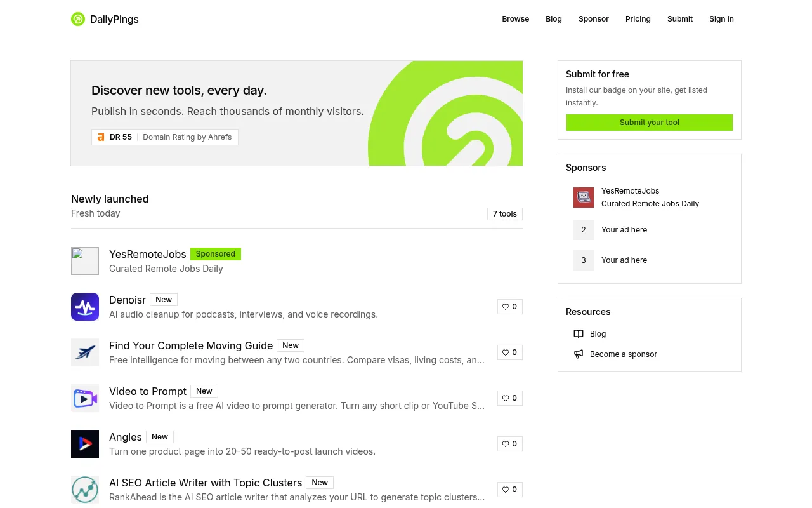Click 'Discover new tools, every day.' heading

179,90
